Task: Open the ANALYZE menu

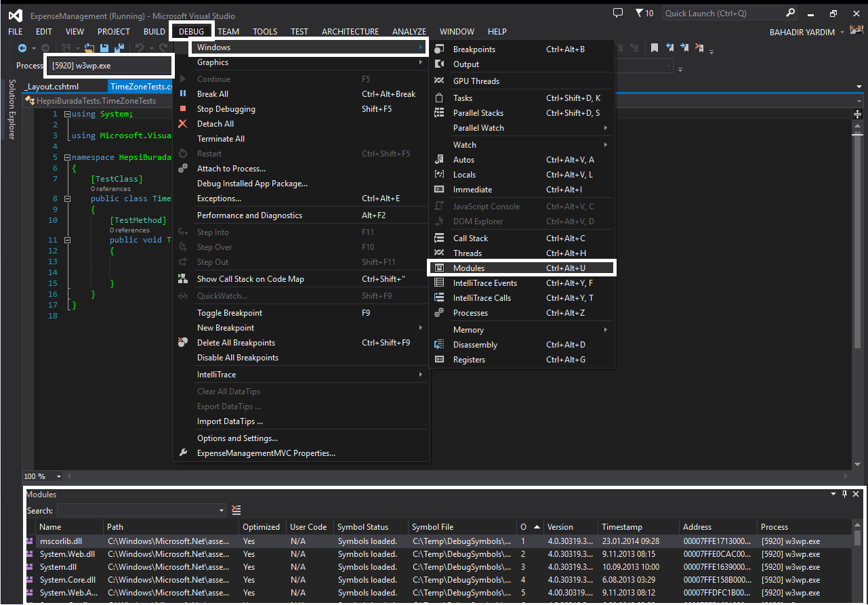Action: pyautogui.click(x=409, y=31)
